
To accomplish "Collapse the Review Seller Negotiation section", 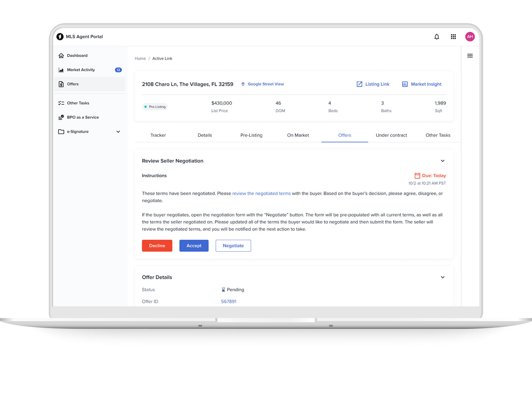I will (x=443, y=161).
